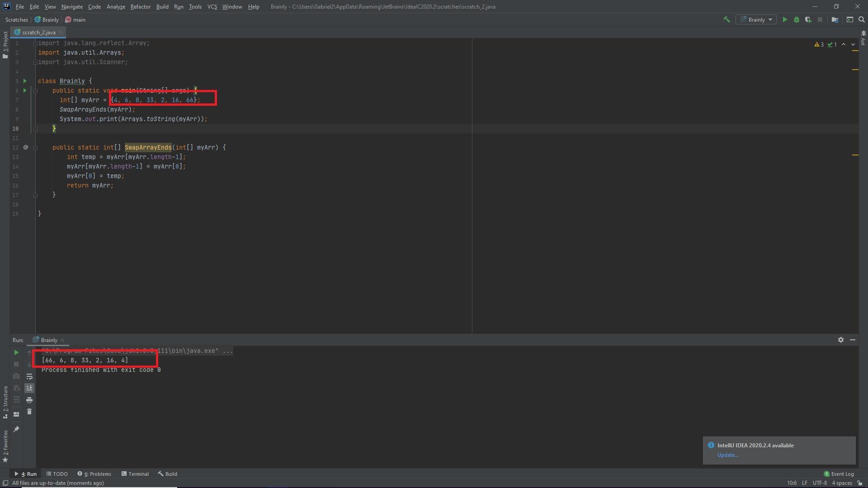Click the Debug Brainly bug icon
This screenshot has height=488, width=868.
point(796,19)
